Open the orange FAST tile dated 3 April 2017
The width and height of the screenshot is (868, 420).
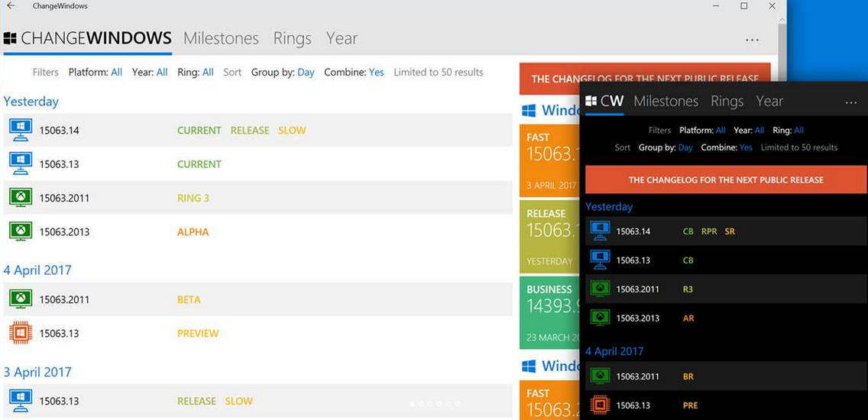pyautogui.click(x=549, y=160)
